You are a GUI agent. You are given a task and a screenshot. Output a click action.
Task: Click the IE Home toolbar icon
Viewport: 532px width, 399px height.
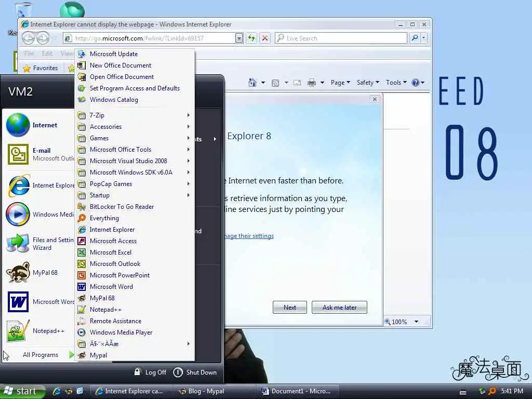click(x=252, y=83)
